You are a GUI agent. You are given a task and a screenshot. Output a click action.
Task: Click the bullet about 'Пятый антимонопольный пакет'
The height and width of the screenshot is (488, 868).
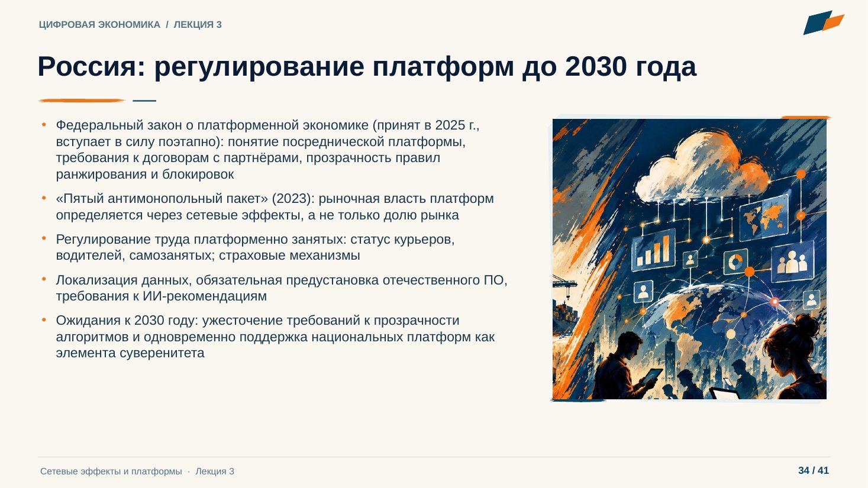pos(275,207)
